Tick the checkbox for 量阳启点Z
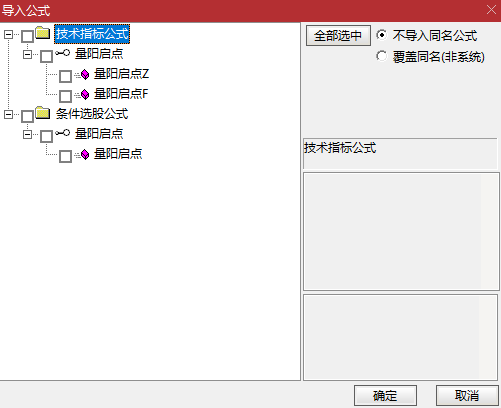501x408 pixels. coord(65,76)
